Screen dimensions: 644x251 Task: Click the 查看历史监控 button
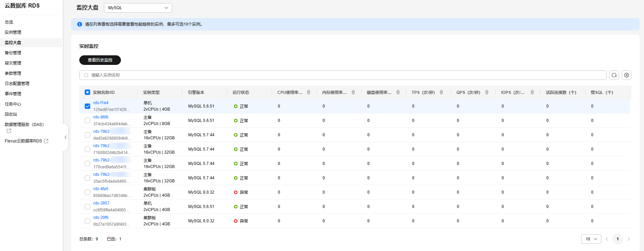[x=100, y=60]
